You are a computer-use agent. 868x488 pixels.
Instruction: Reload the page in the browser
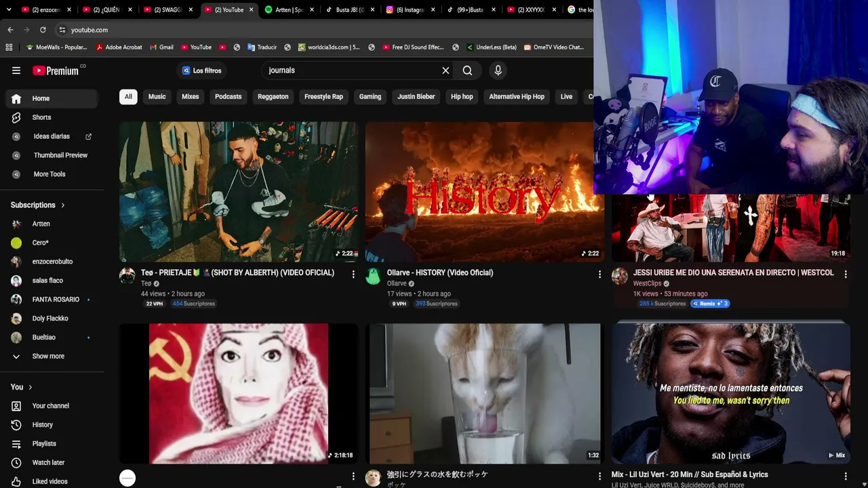pos(43,30)
